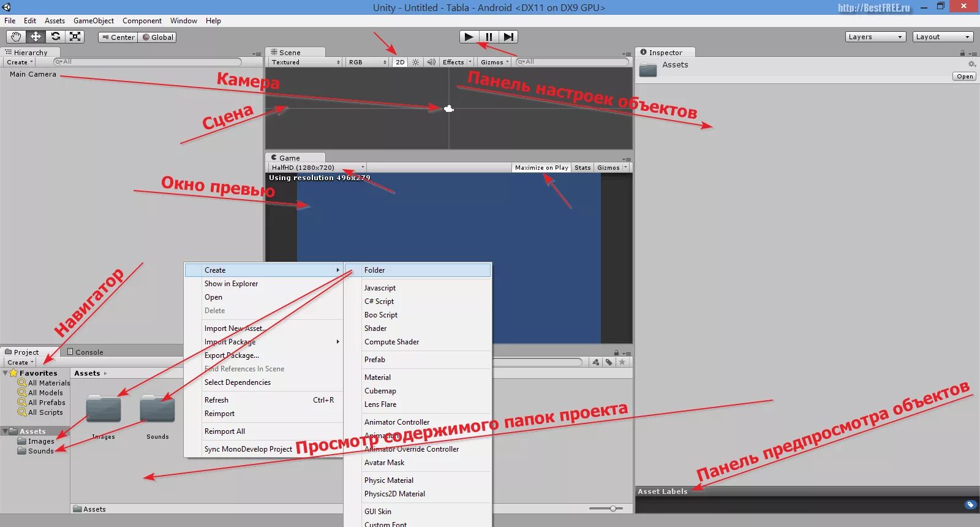The image size is (980, 527).
Task: Select the Scale tool
Action: pyautogui.click(x=75, y=37)
